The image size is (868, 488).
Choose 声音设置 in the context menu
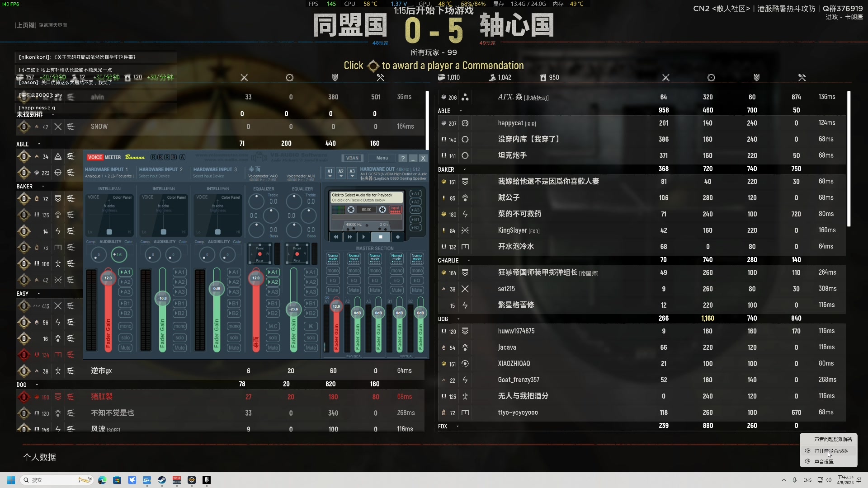824,462
